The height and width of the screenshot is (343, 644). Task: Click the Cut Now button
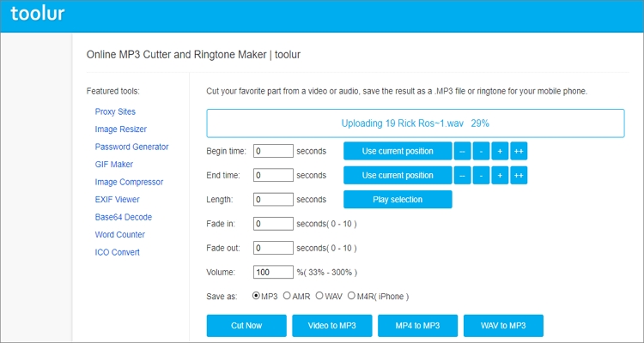pyautogui.click(x=246, y=326)
